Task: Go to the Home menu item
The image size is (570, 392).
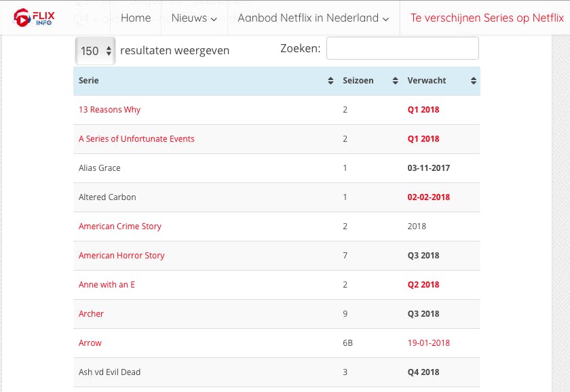Action: pos(136,18)
